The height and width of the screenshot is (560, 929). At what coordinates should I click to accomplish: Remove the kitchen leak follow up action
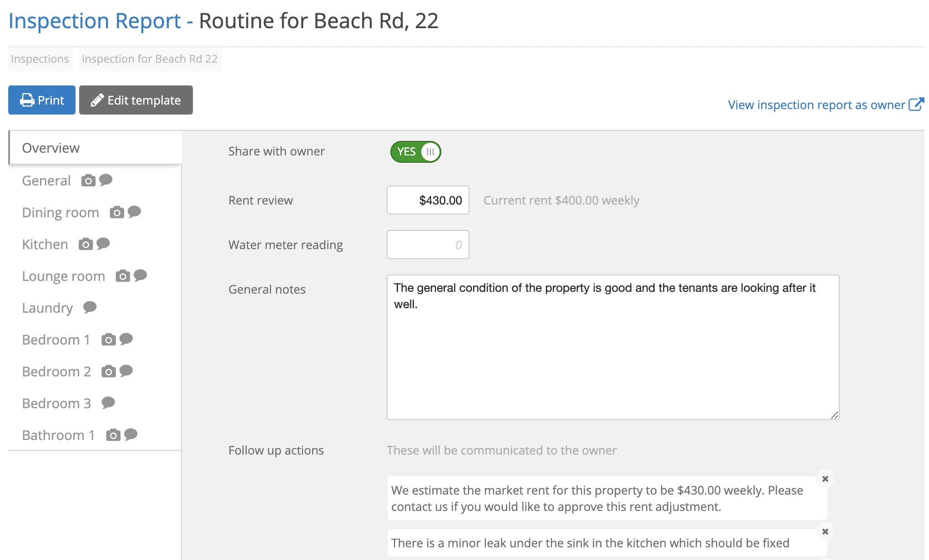pyautogui.click(x=825, y=531)
